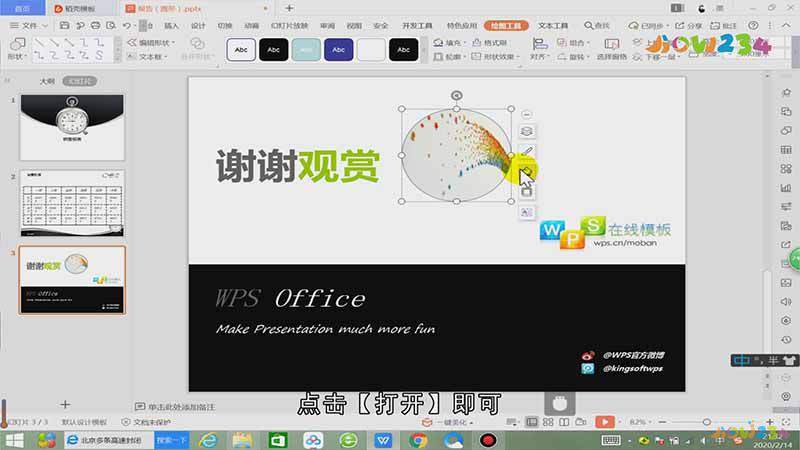Open the 形状 shapes gallery button
Image resolution: width=800 pixels, height=450 pixels.
pyautogui.click(x=17, y=49)
